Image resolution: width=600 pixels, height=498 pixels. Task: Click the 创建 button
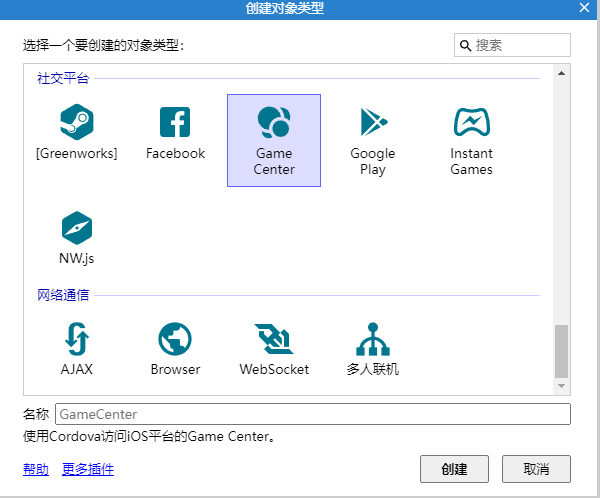[454, 469]
